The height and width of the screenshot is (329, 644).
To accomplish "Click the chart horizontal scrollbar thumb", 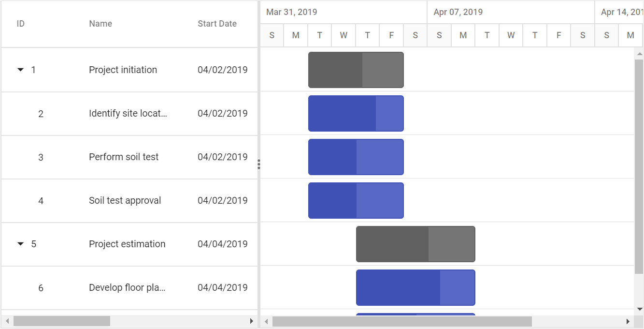I will point(402,321).
